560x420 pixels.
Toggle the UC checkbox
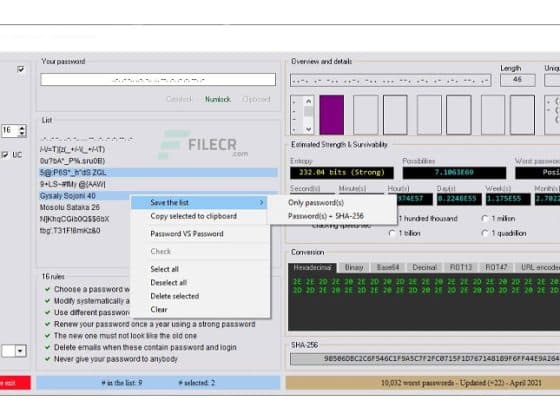[5, 155]
